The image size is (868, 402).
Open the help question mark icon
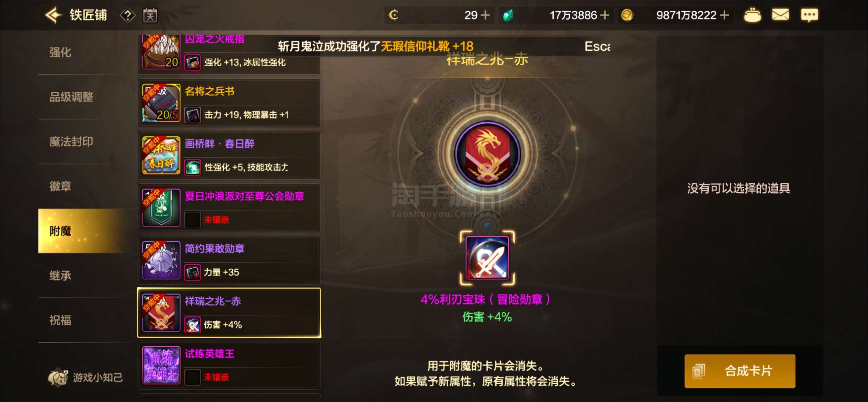(127, 15)
